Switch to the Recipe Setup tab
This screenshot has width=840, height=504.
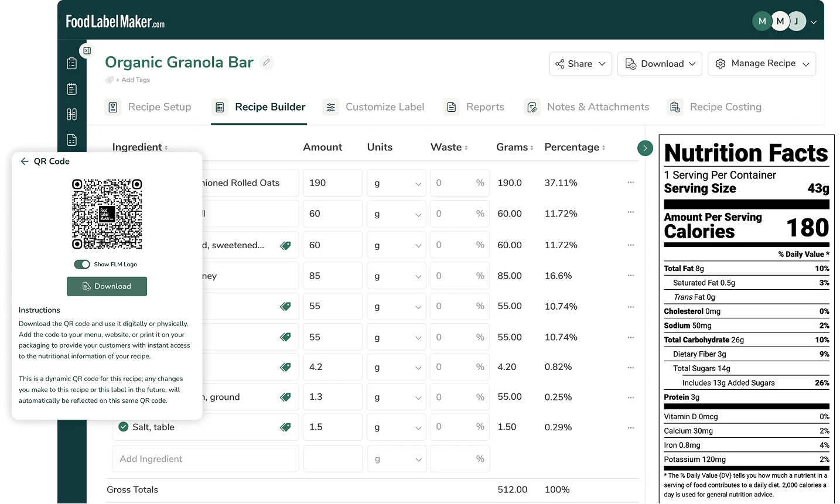[x=149, y=107]
